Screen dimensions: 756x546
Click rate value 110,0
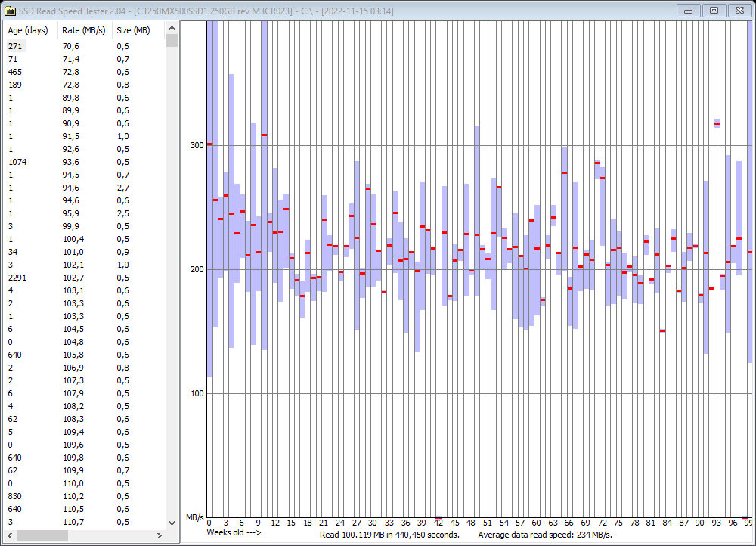point(73,483)
